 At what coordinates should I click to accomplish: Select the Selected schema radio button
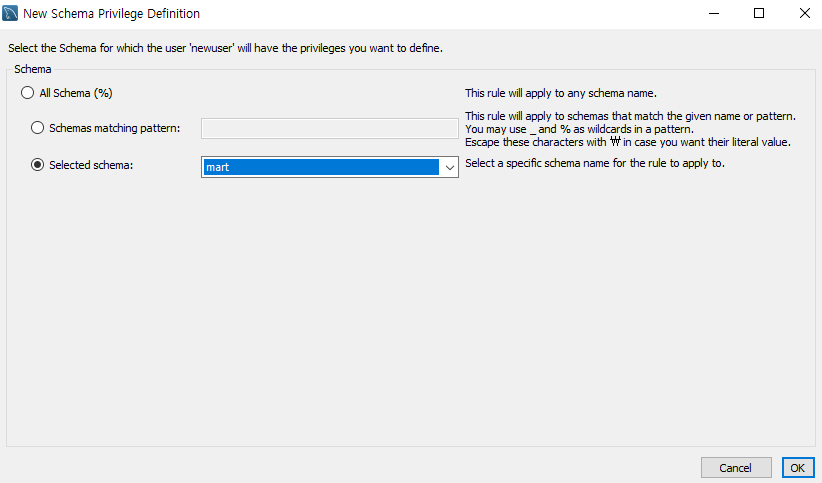[x=37, y=165]
